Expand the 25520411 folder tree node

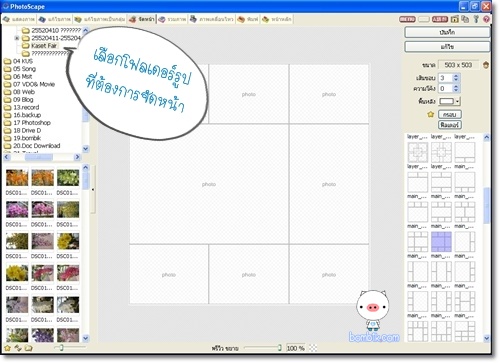point(17,38)
